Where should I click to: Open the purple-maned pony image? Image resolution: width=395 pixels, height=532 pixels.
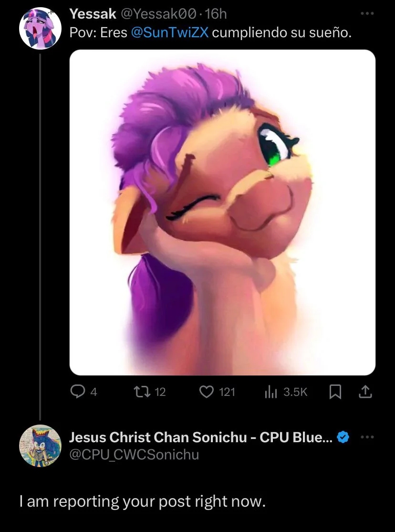[x=222, y=213]
